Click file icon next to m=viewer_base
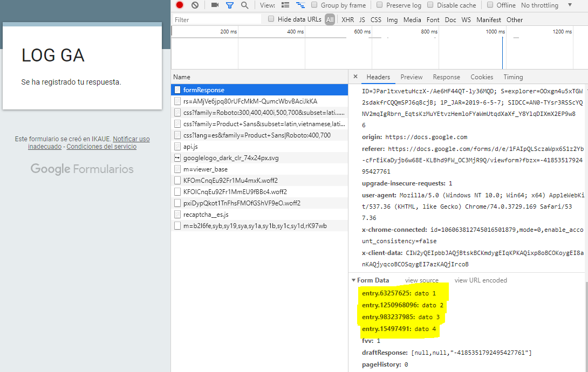 [177, 169]
